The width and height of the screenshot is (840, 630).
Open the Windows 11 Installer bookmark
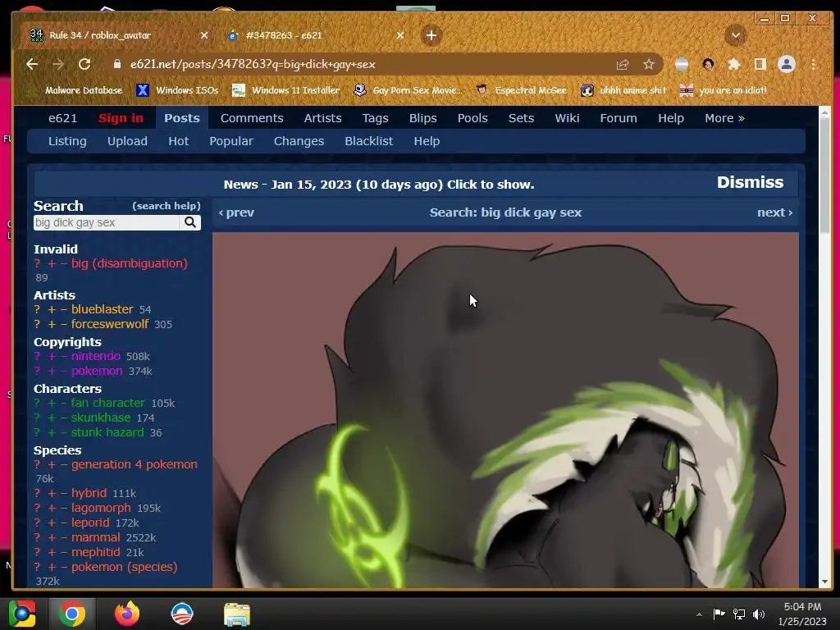(x=285, y=90)
